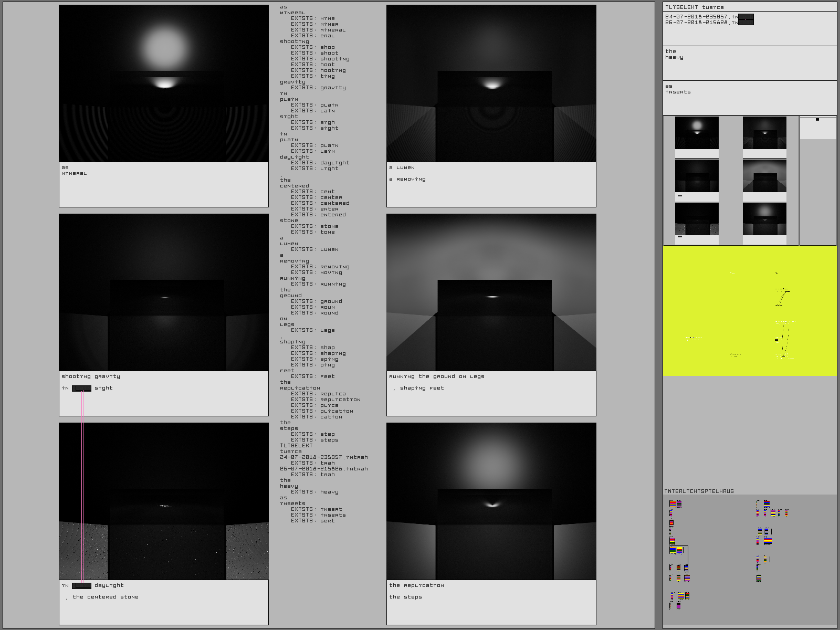This screenshot has width=840, height=630.
Task: Select the grey cloudy ground thumbnail
Action: click(x=764, y=176)
